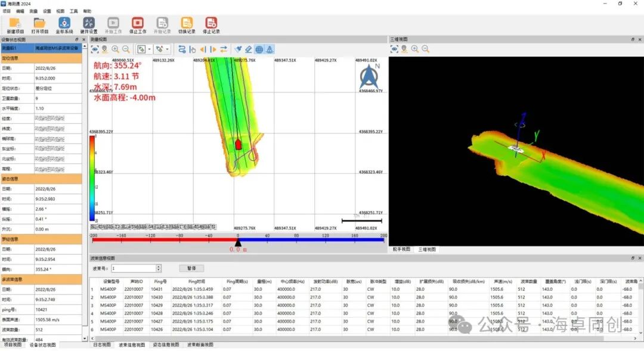This screenshot has width=644, height=351.
Task: Click the 暂停 pause button
Action: click(x=191, y=269)
